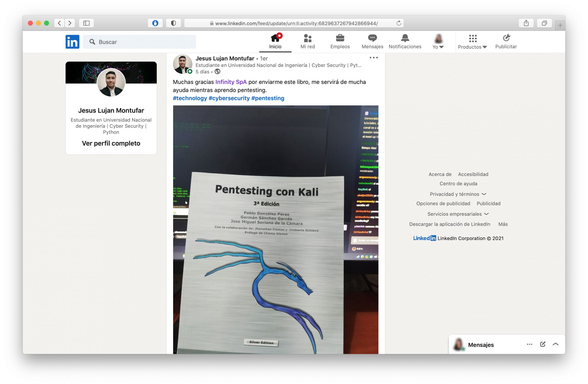588x384 pixels.
Task: Open the Pentesting con Kali book photo
Action: [276, 229]
